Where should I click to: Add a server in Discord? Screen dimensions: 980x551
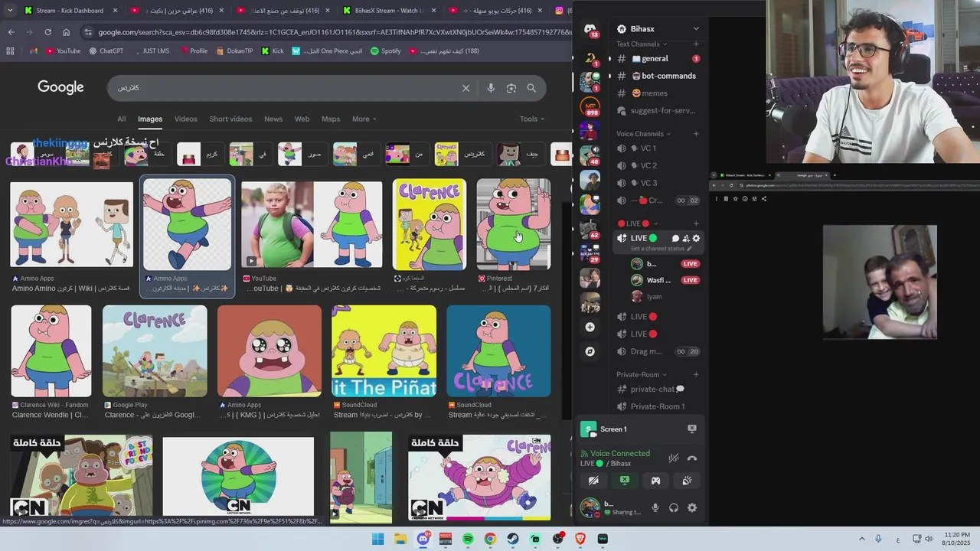tap(590, 327)
